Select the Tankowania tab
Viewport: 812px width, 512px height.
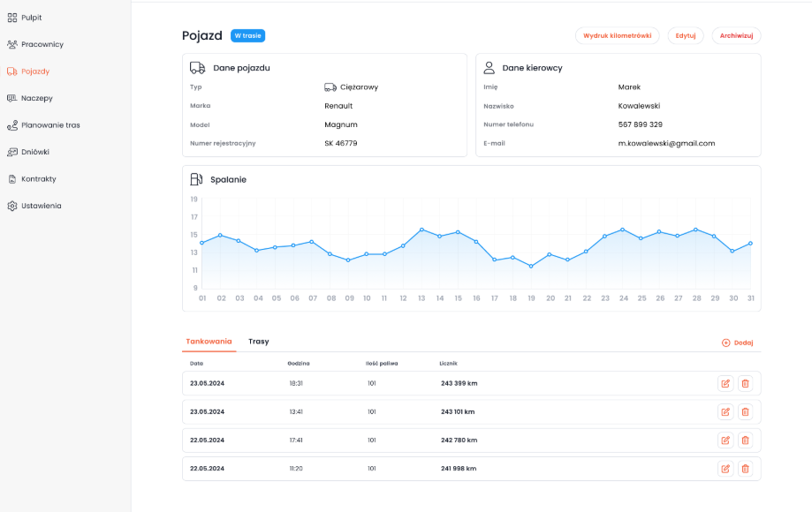(209, 342)
